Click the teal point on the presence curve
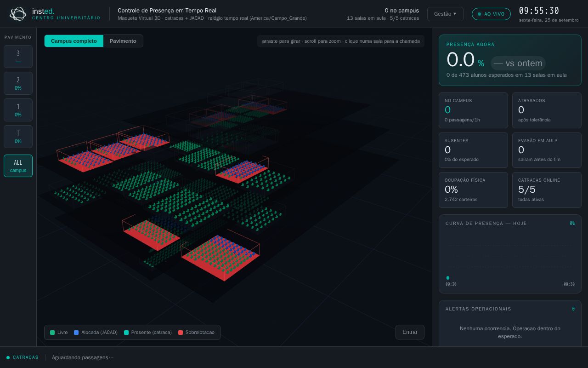 point(448,278)
